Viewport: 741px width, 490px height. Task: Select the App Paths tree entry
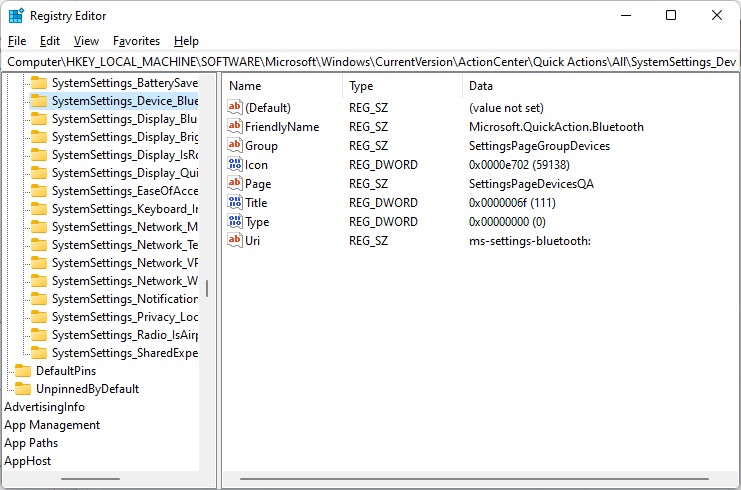click(31, 443)
